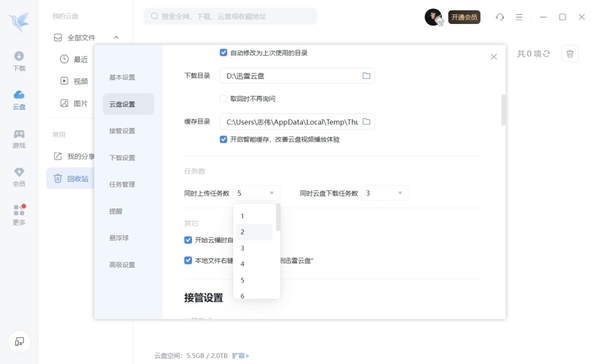600x364 pixels.
Task: Open 图片 pictures category item
Action: pyautogui.click(x=74, y=103)
